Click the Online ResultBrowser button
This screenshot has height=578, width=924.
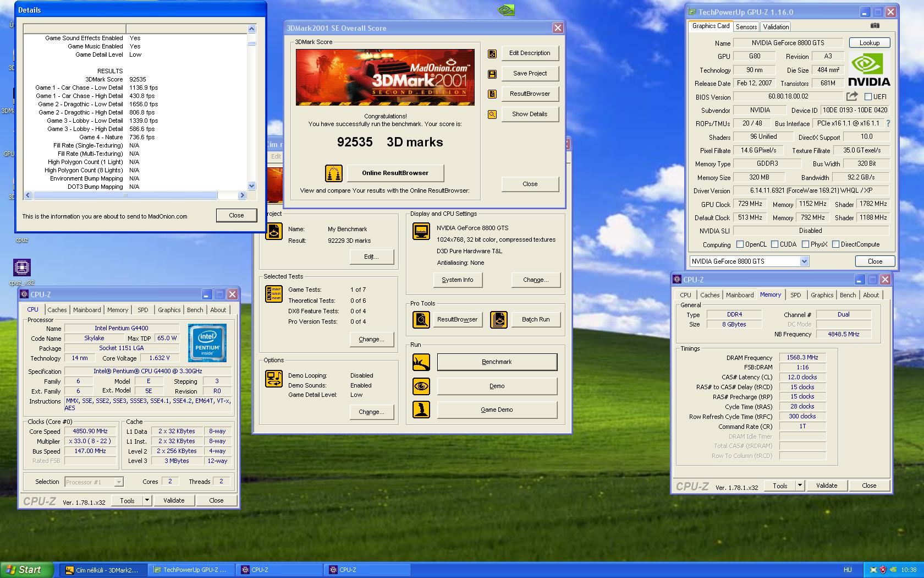pyautogui.click(x=395, y=173)
